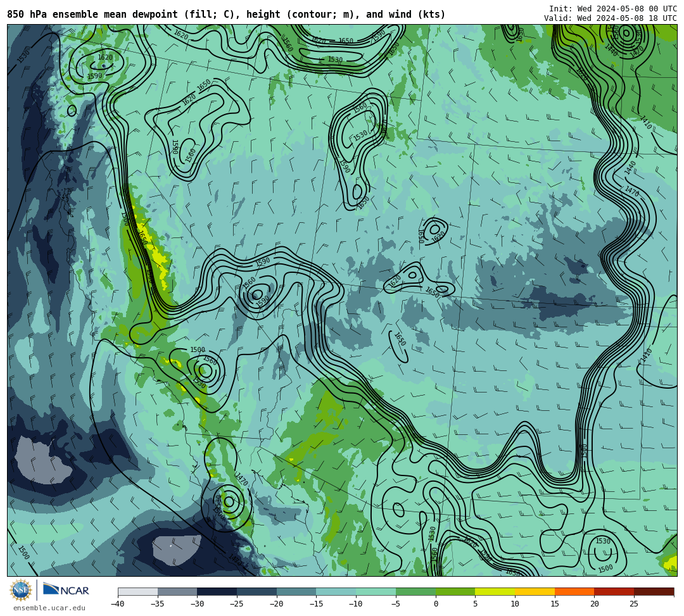
Task: Click the light gray -40 to -35 colorbar segment
Action: pyautogui.click(x=138, y=591)
